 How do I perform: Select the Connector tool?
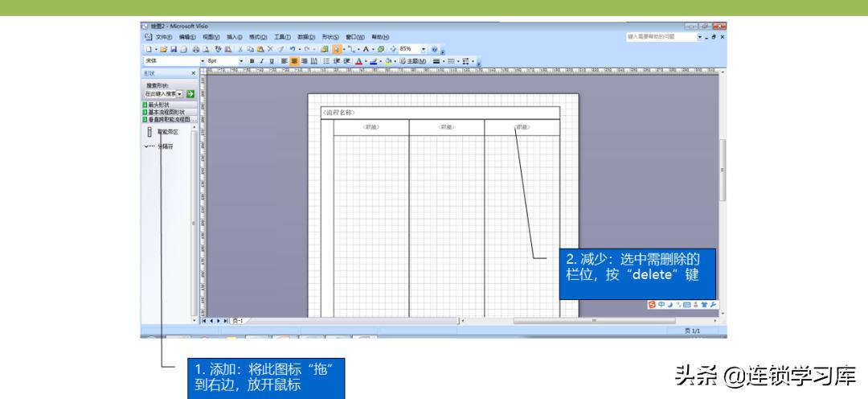coord(351,49)
